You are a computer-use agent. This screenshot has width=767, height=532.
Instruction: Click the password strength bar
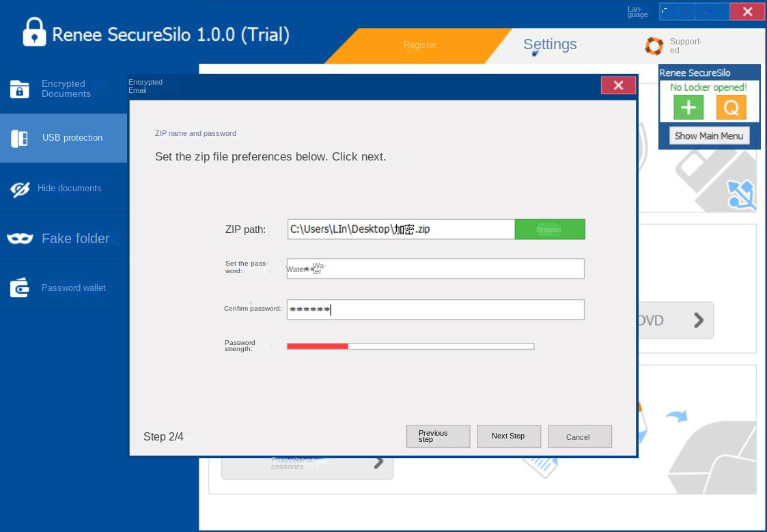click(x=410, y=346)
